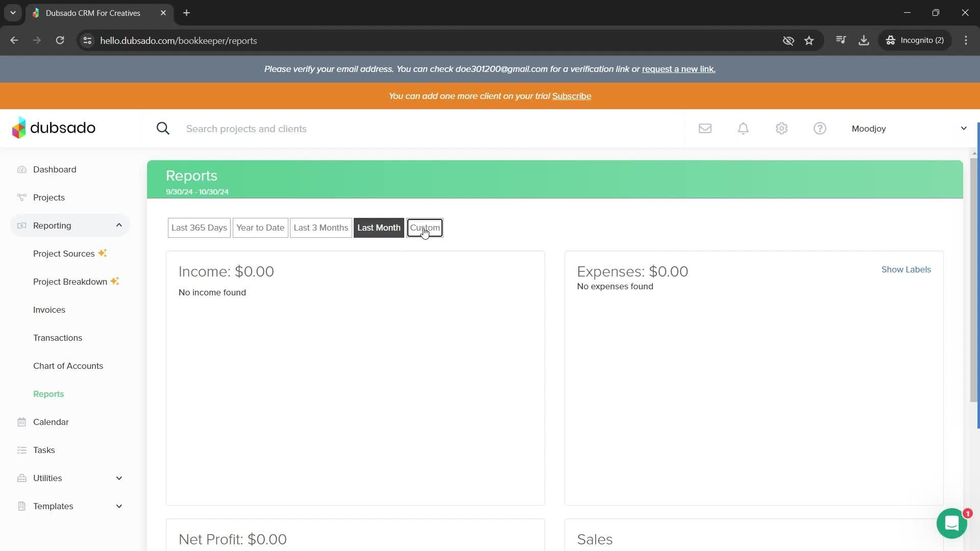This screenshot has width=980, height=551.
Task: Click the browser address bar URL
Action: click(178, 40)
